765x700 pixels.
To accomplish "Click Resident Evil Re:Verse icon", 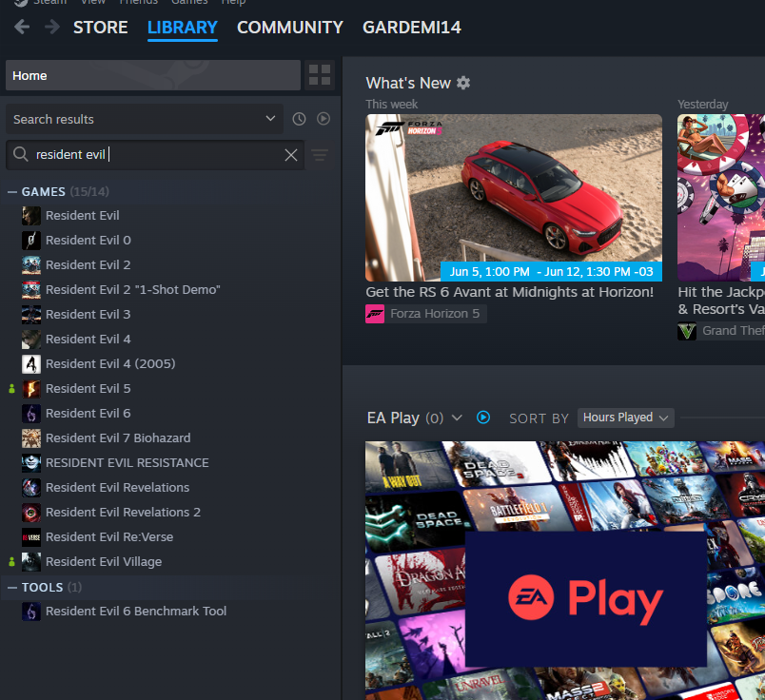I will (31, 537).
